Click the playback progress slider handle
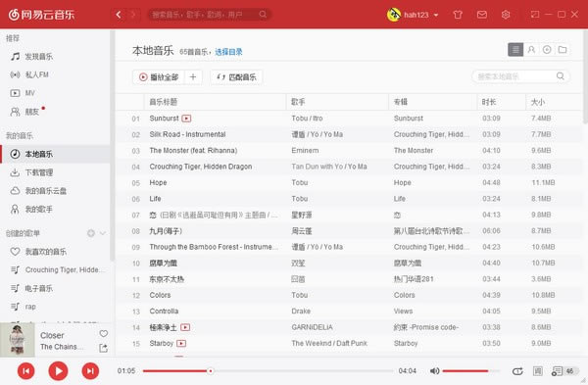The height and width of the screenshot is (385, 588). (x=211, y=371)
